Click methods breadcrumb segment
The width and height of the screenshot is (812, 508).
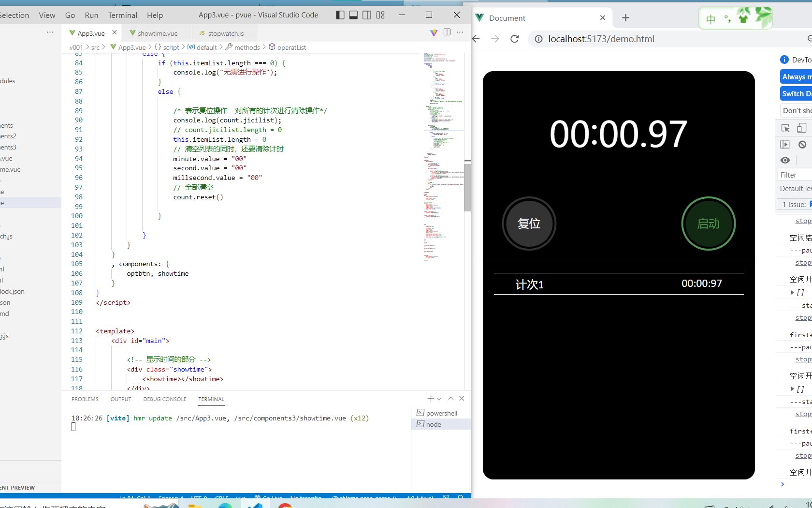pyautogui.click(x=243, y=47)
